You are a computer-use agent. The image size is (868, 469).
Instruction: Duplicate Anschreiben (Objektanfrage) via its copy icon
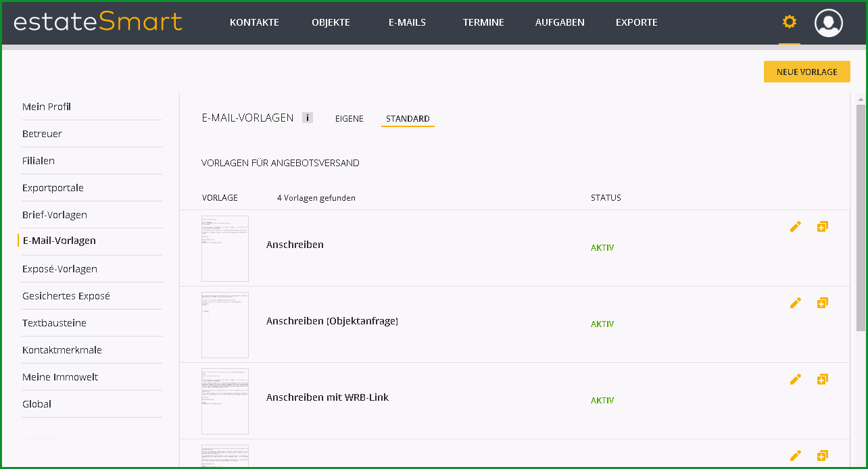[822, 303]
